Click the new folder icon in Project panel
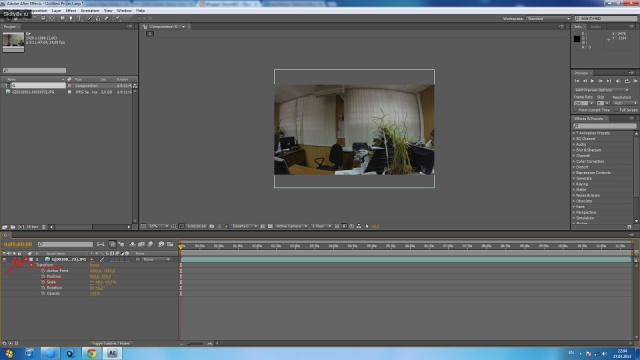Image resolution: width=640 pixels, height=360 pixels. coord(13,227)
